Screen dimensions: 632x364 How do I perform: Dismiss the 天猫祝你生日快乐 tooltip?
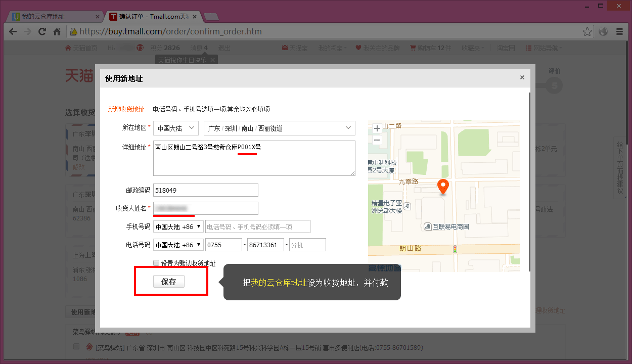[x=213, y=60]
